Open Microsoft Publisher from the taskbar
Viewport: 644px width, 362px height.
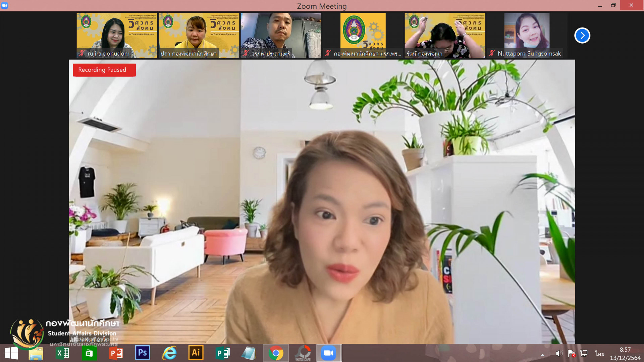coord(222,353)
